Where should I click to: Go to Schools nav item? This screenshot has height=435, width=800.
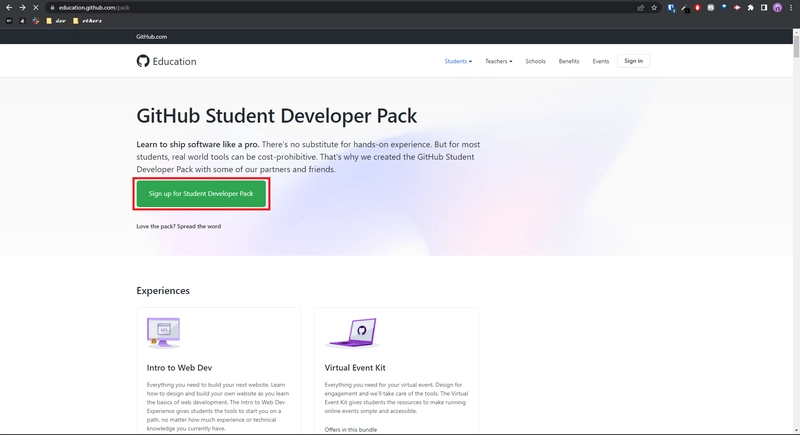coord(535,61)
